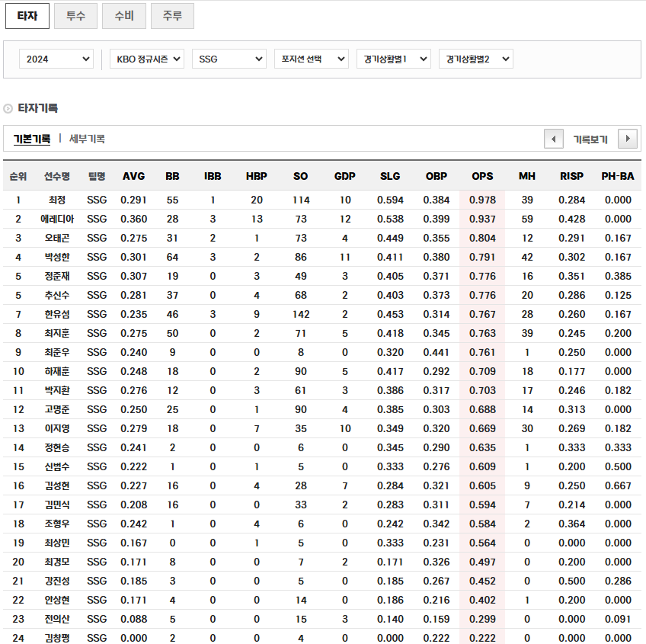The image size is (646, 644).
Task: Sort by IBB column header
Action: point(213,177)
